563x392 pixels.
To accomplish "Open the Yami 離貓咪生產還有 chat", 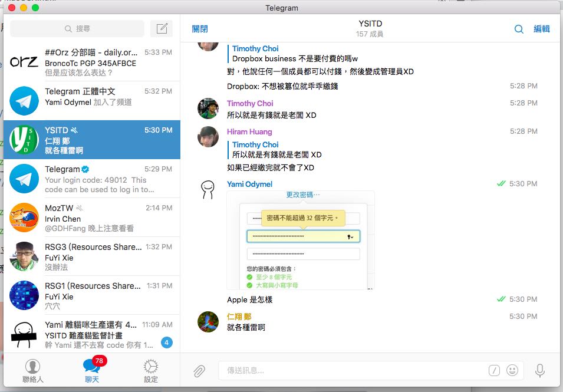I will pyautogui.click(x=92, y=334).
